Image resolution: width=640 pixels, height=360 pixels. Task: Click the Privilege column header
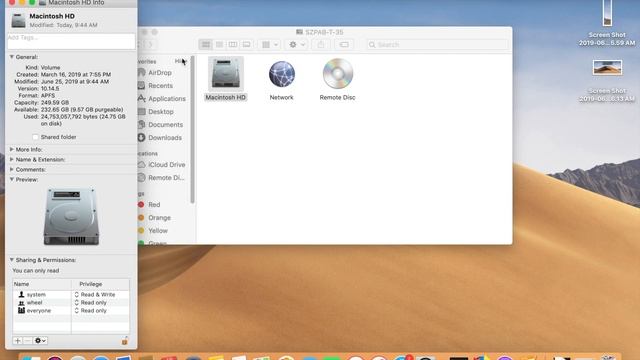click(x=100, y=284)
